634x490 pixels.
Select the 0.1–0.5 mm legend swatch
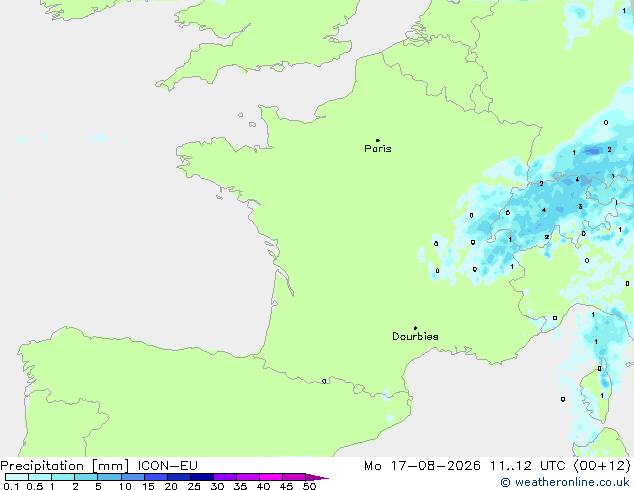(17, 477)
